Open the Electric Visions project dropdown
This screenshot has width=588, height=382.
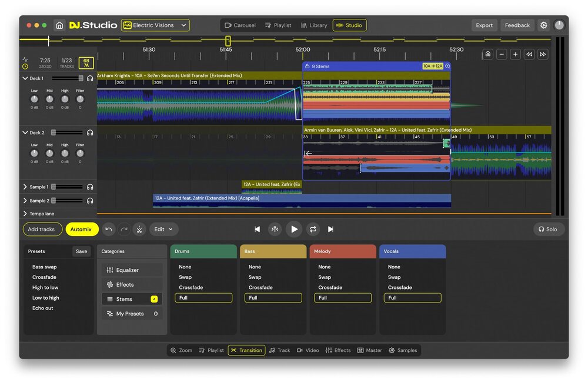pyautogui.click(x=155, y=25)
